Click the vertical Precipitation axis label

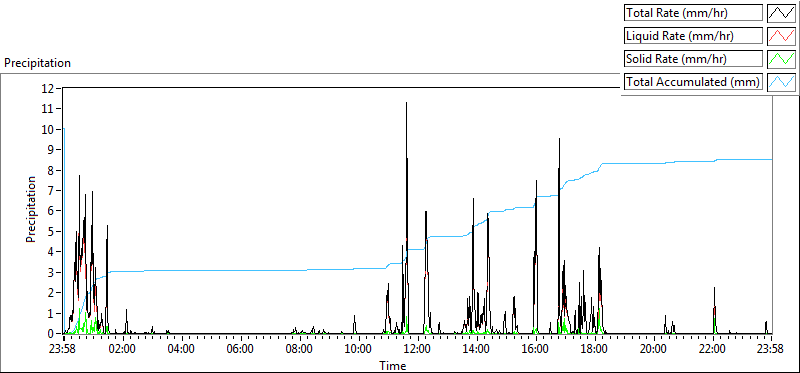coord(31,210)
